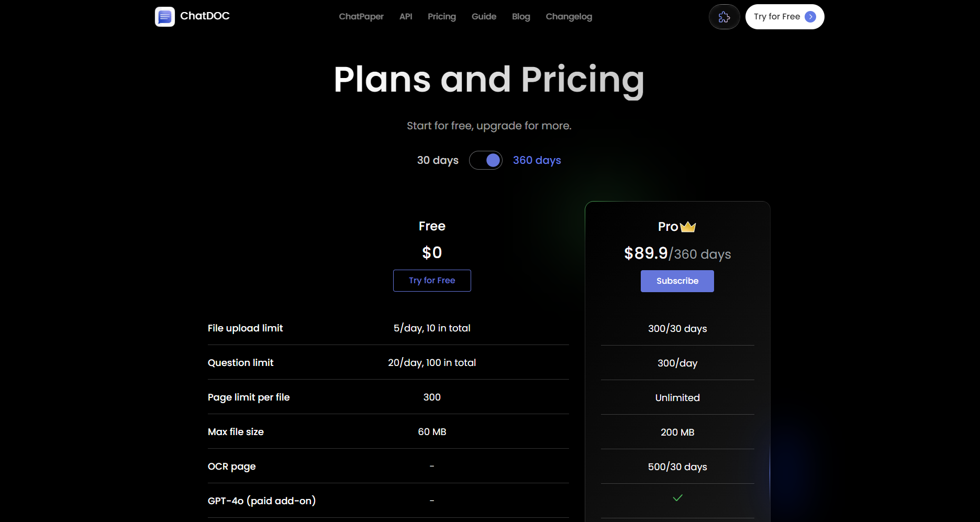
Task: Open the Pricing nav link
Action: (x=442, y=17)
